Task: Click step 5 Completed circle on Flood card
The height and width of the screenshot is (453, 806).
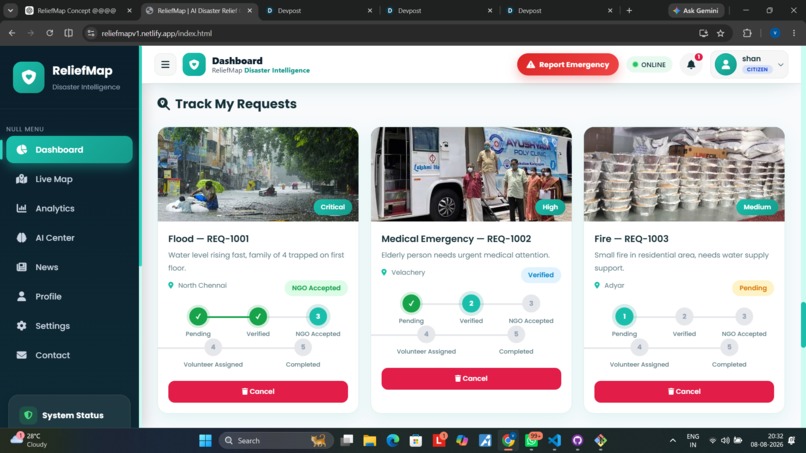Action: click(303, 347)
